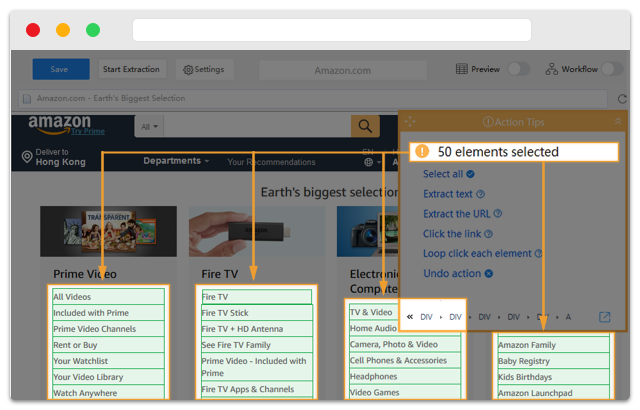Click the Amazon logo

[60, 124]
